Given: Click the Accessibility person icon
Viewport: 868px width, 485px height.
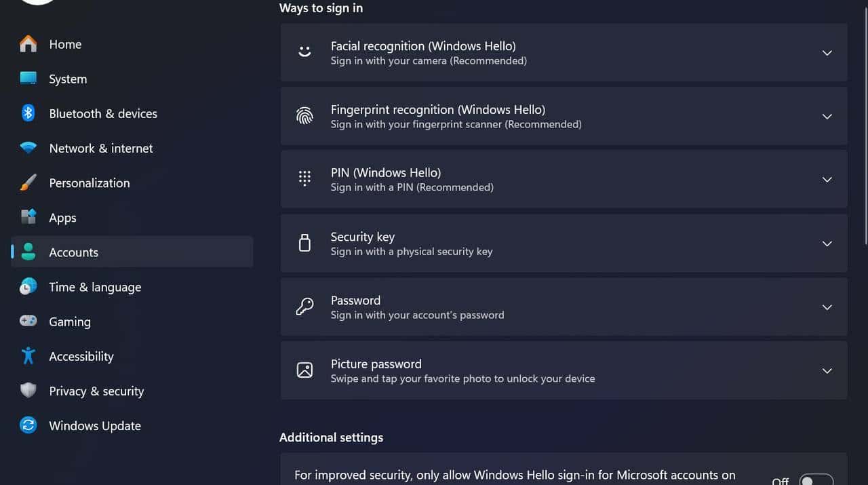Looking at the screenshot, I should click(28, 356).
